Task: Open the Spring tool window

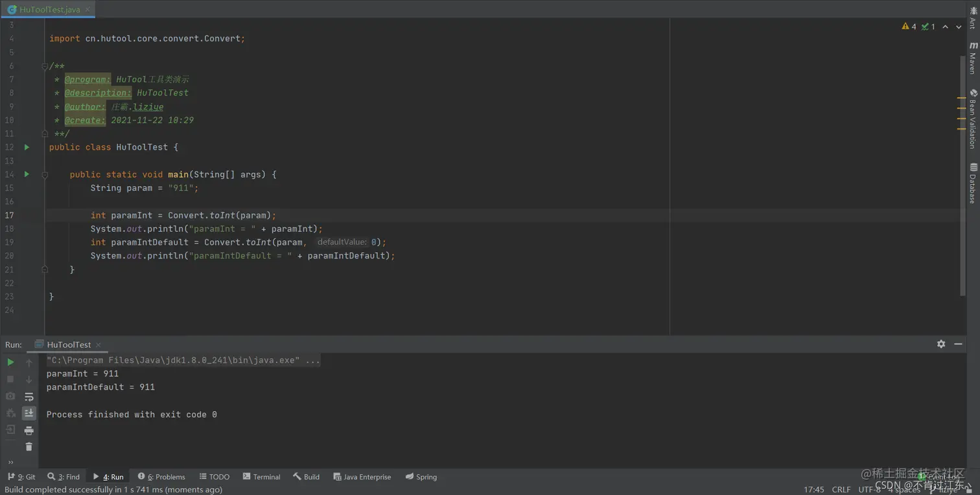Action: 421,477
